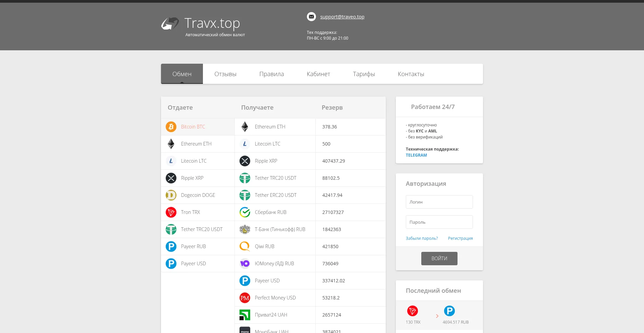
Task: Focus the Логин input field
Action: coord(439,202)
